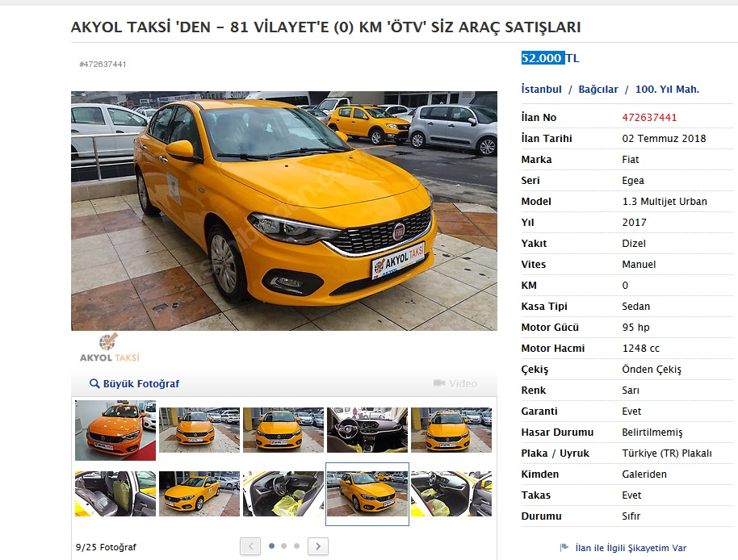Go to the next thumbnail page arrow
738x560 pixels.
point(318,546)
